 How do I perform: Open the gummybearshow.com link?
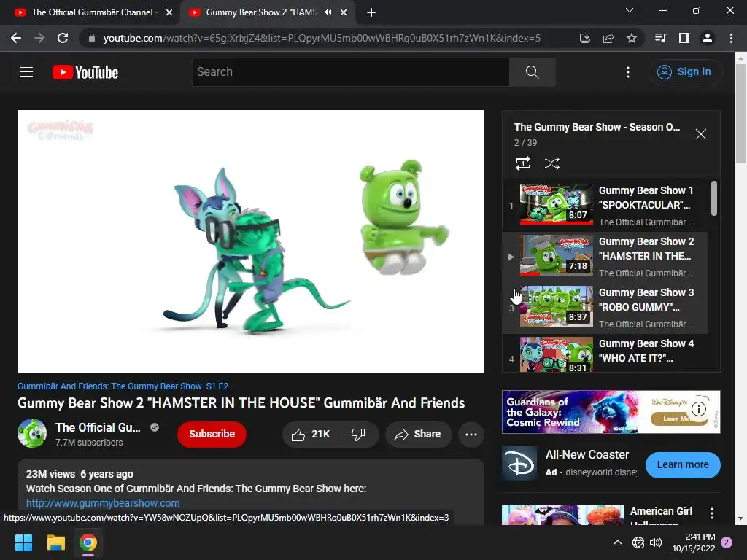coord(103,503)
